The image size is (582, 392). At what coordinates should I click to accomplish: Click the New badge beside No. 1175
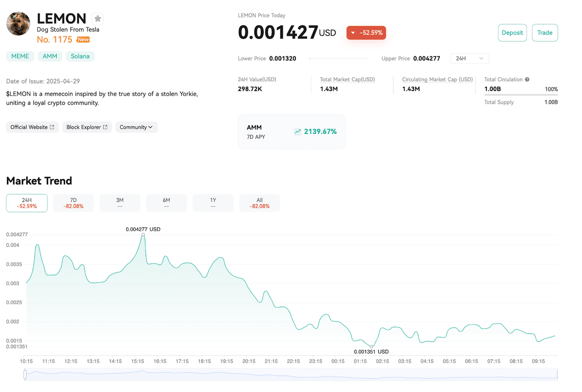pyautogui.click(x=83, y=39)
